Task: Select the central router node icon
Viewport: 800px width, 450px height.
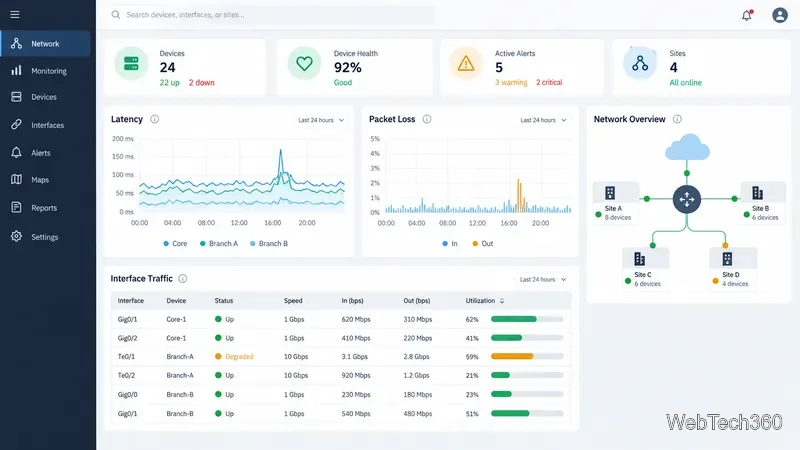Action: tap(687, 199)
